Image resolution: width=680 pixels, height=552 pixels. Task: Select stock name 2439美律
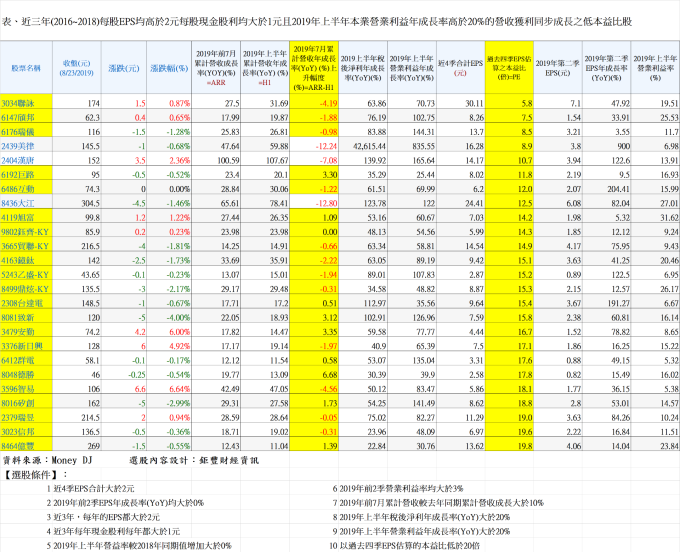coord(18,146)
